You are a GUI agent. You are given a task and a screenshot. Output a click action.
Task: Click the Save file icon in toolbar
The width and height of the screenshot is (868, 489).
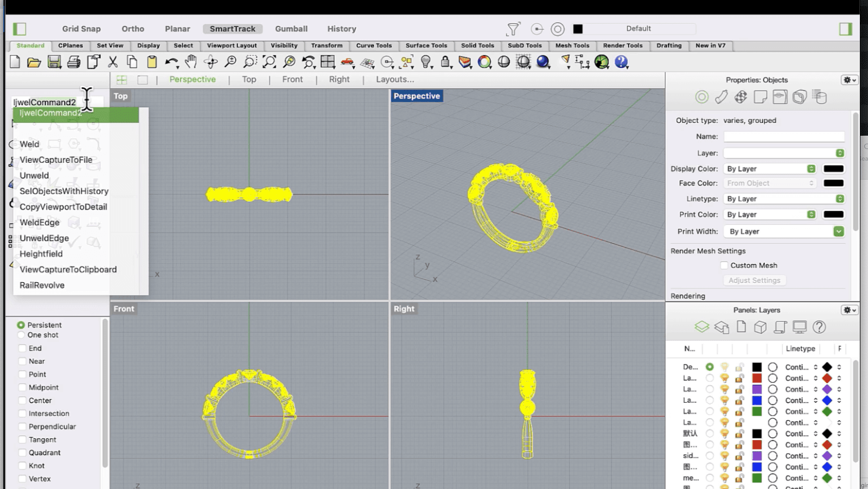(x=54, y=62)
